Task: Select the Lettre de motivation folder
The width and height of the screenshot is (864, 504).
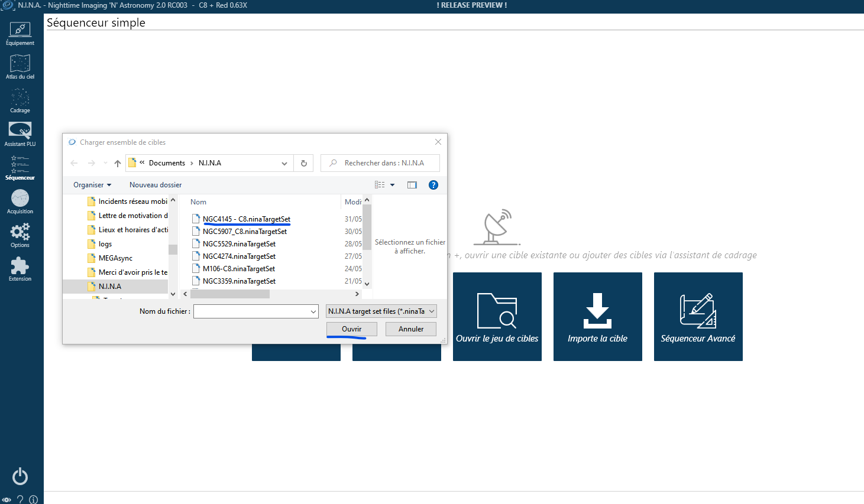Action: (x=127, y=216)
